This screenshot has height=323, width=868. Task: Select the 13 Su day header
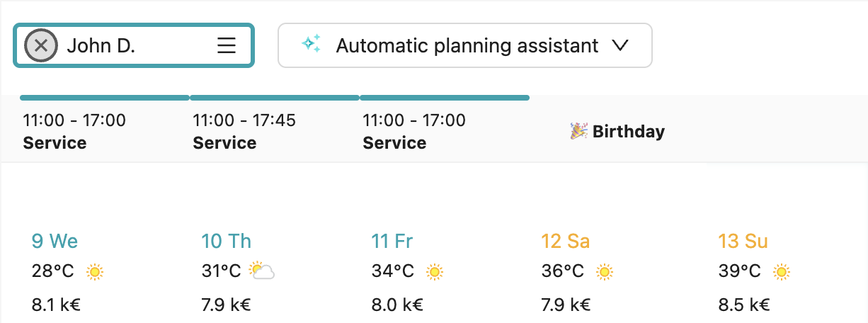(x=742, y=242)
